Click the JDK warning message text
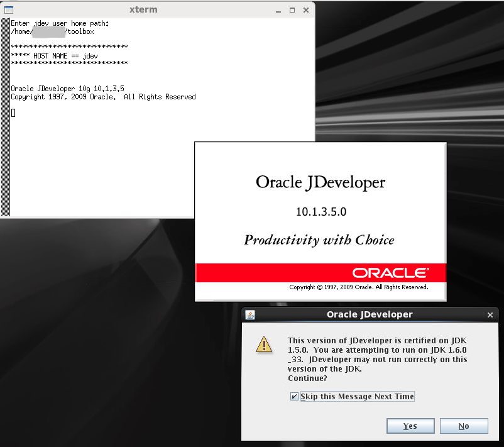This screenshot has height=447, width=504. pyautogui.click(x=377, y=355)
